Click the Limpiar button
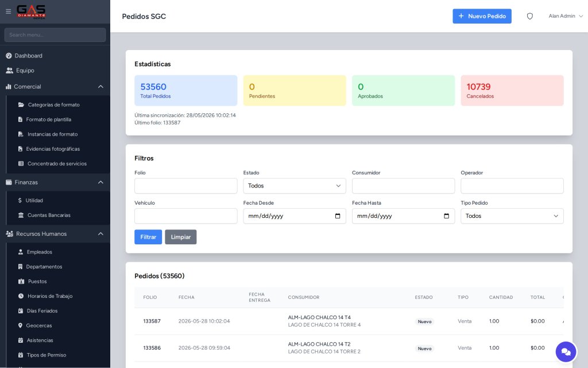Viewport: 588px width, 368px height. [181, 237]
